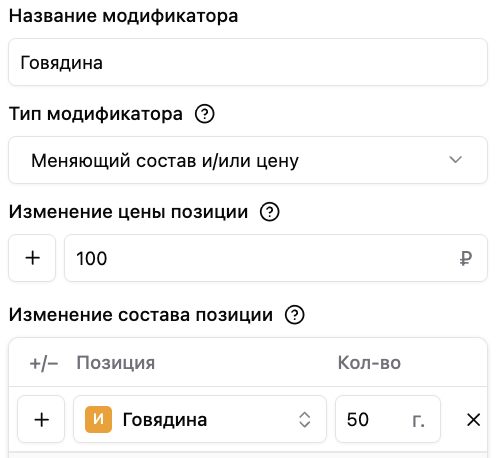Open the Говядина position selector

(200, 419)
